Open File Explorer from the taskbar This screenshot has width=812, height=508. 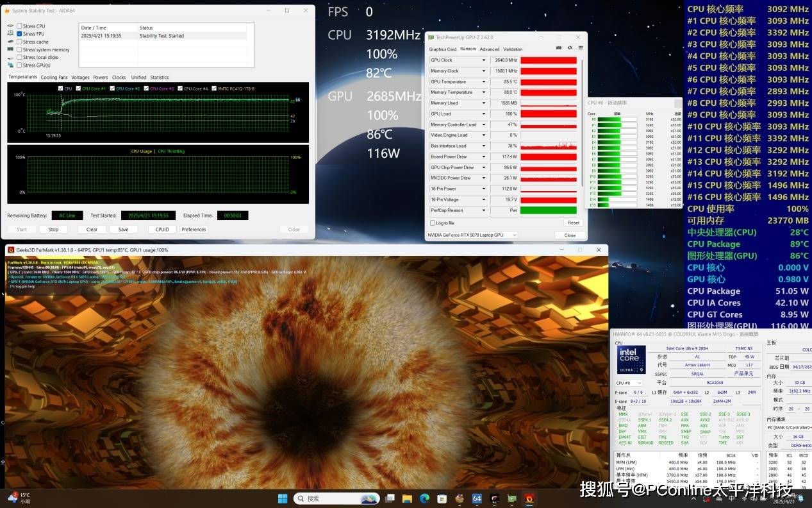click(407, 498)
